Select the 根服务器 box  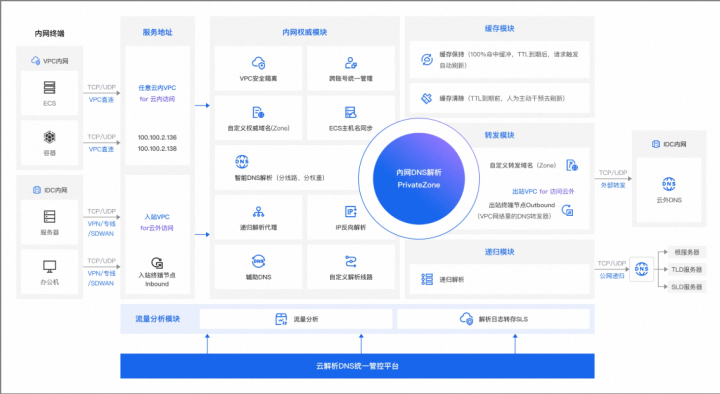[x=686, y=252]
